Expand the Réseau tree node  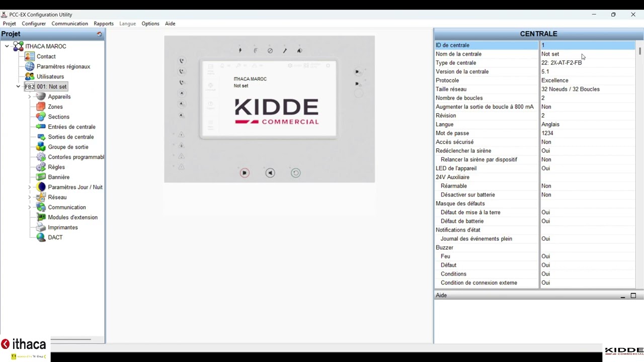coord(30,197)
